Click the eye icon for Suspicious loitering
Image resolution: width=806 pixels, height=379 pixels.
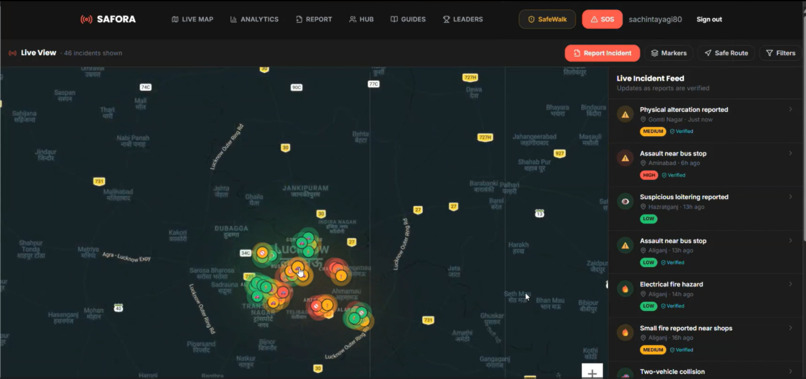(x=625, y=201)
